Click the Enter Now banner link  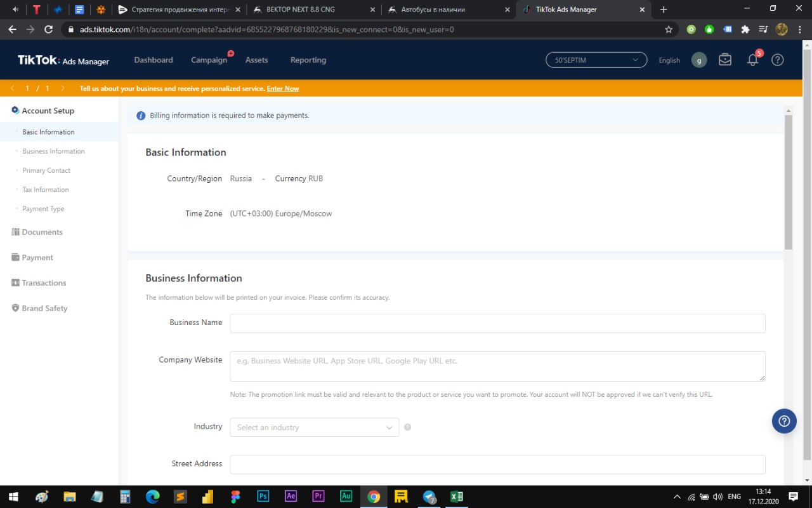click(283, 88)
